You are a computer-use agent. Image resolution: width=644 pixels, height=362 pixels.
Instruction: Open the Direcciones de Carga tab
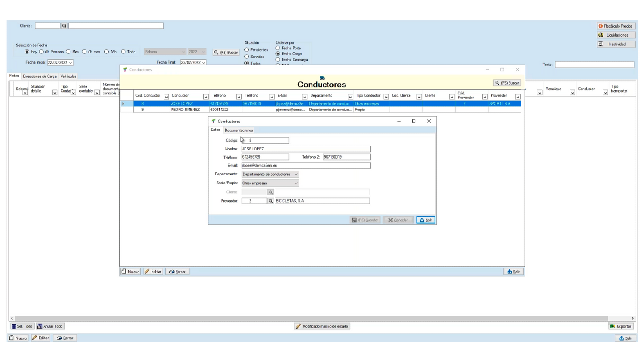click(x=40, y=77)
